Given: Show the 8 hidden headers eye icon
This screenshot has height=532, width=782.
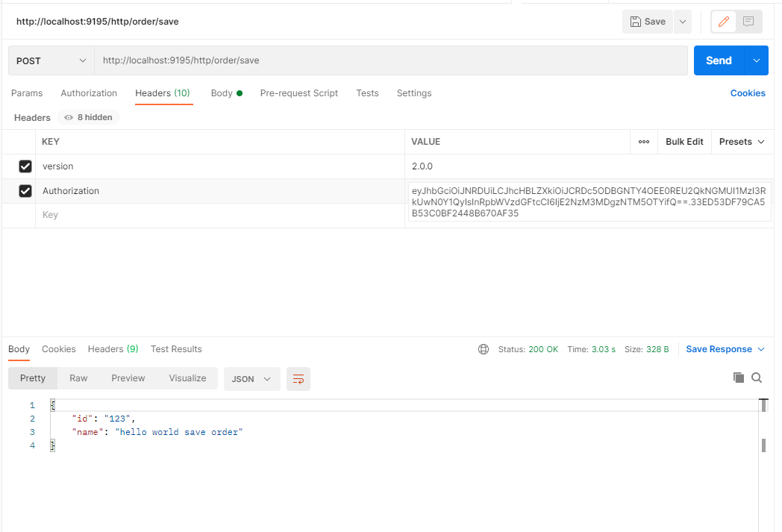Looking at the screenshot, I should click(x=69, y=118).
